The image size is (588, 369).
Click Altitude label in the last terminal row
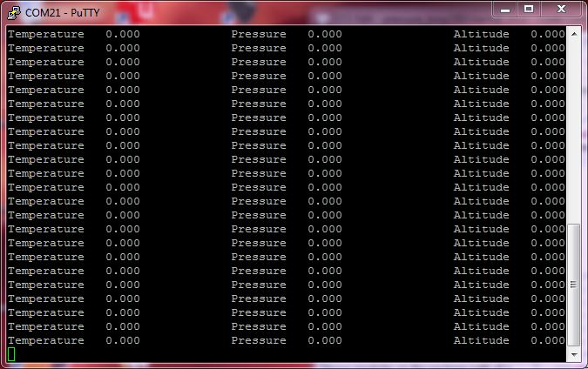481,340
